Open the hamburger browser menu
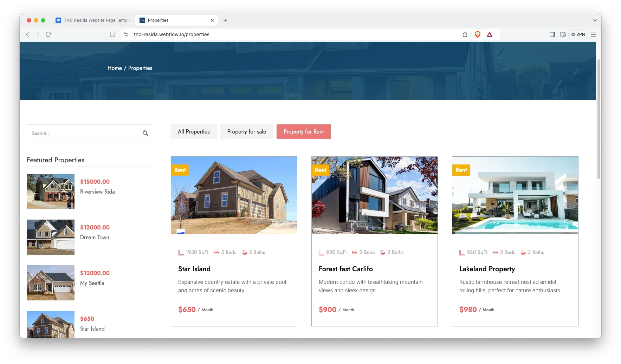This screenshot has height=364, width=621. click(594, 34)
